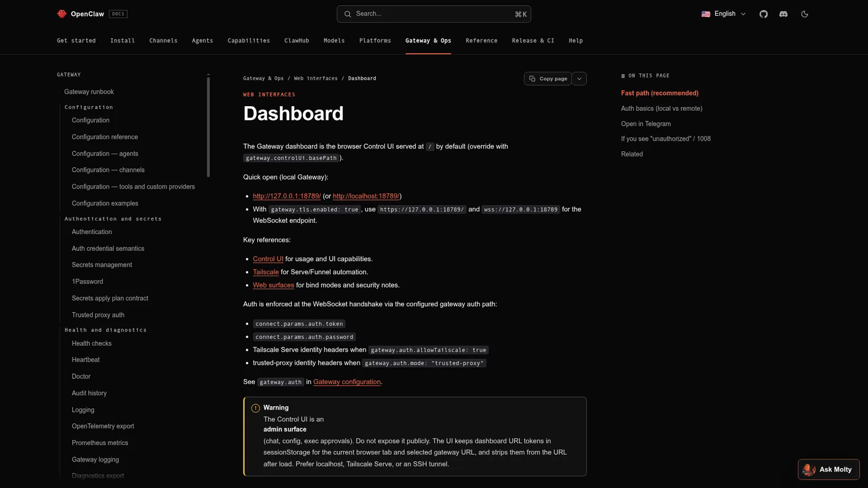Follow the http://127.0.0.1:18789/ link
Screen dimensions: 868x488
click(x=287, y=196)
